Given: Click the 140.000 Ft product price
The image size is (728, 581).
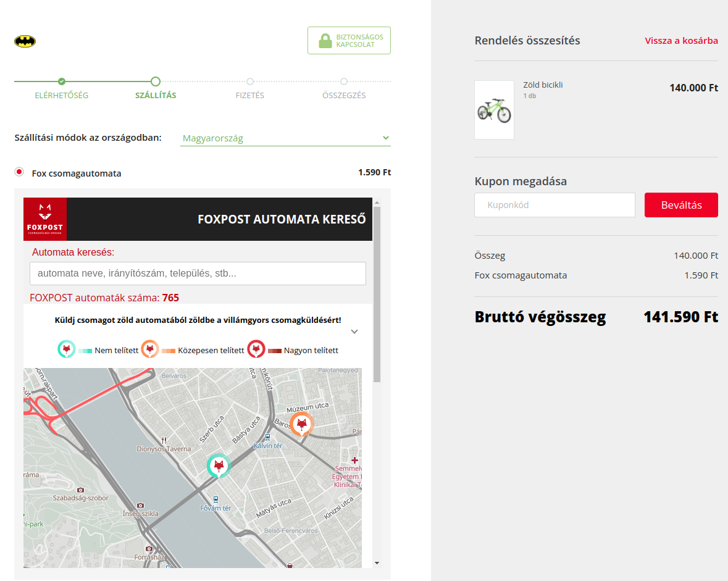Looking at the screenshot, I should coord(693,88).
